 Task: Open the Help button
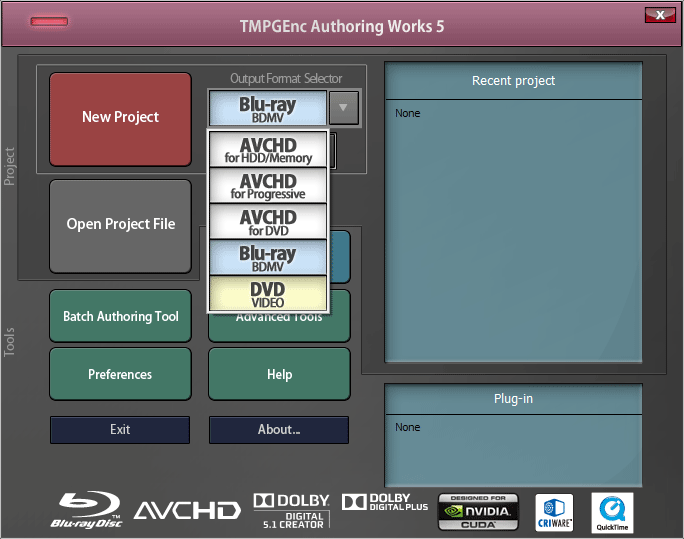(x=279, y=374)
